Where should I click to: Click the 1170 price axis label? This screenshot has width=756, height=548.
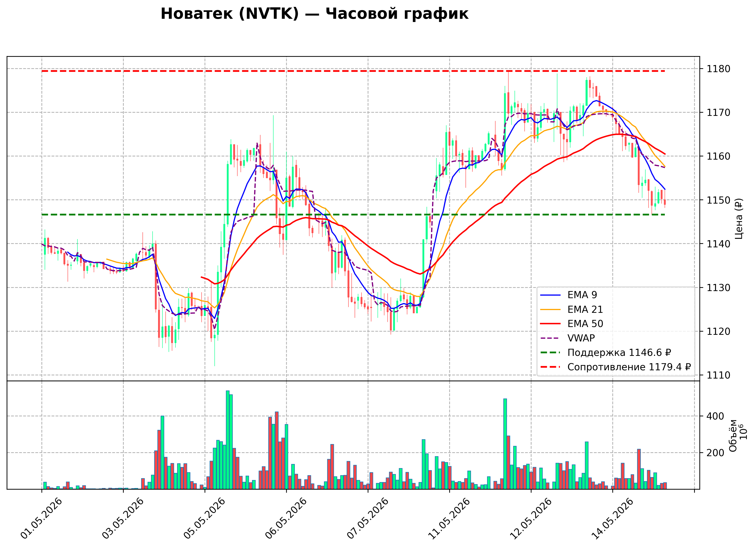pos(718,113)
